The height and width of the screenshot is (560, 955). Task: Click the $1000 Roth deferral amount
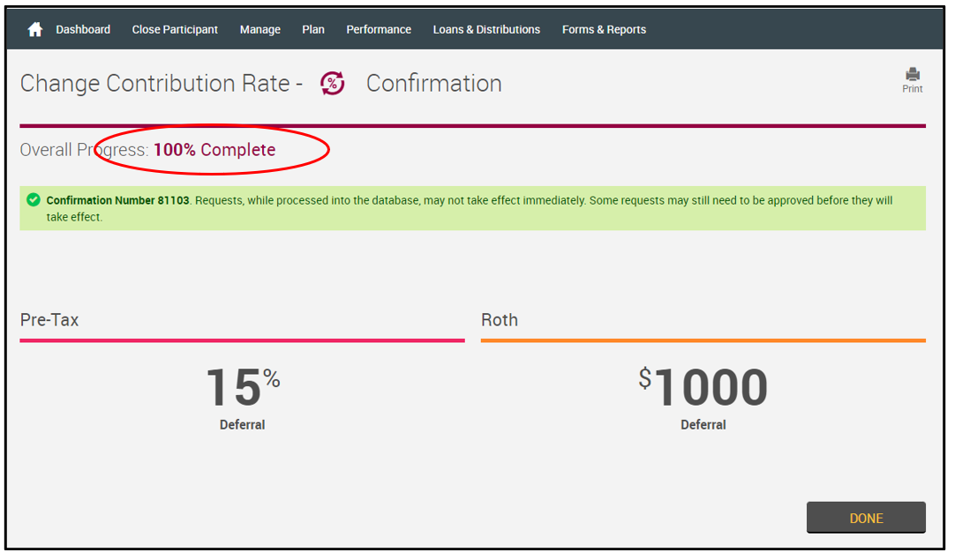(703, 387)
